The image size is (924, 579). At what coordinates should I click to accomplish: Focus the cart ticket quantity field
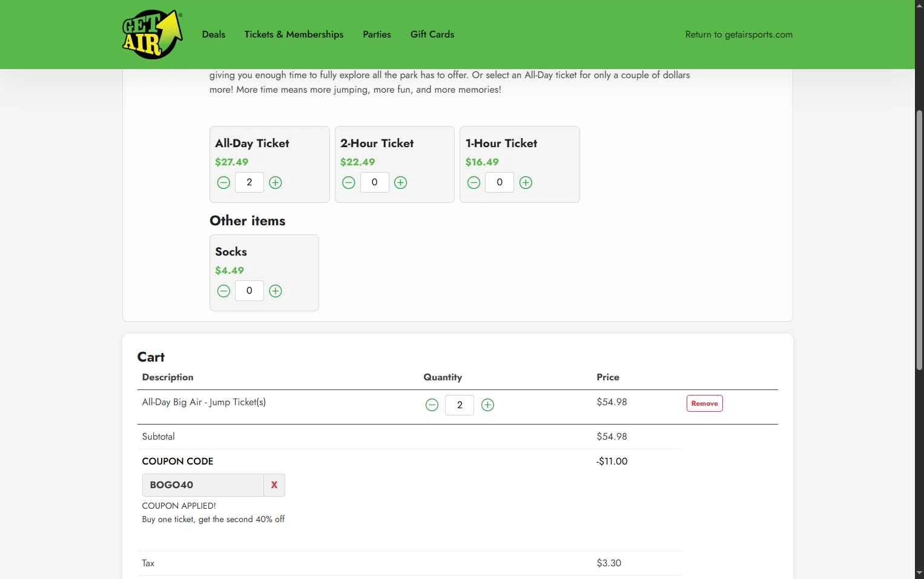[x=460, y=405]
